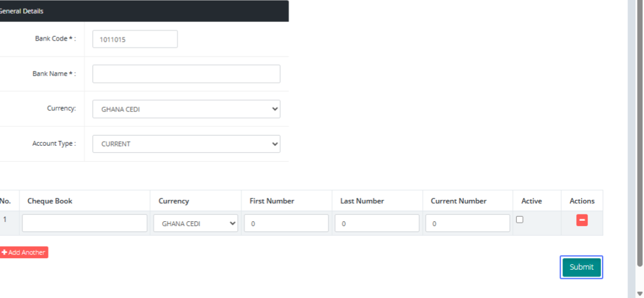Select the Last Number input box
This screenshot has height=298, width=644.
pyautogui.click(x=377, y=223)
